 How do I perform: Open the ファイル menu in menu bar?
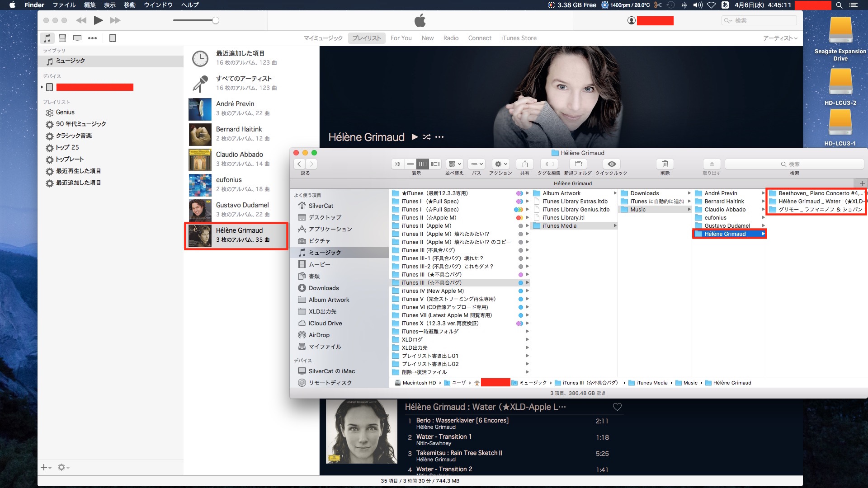click(64, 5)
